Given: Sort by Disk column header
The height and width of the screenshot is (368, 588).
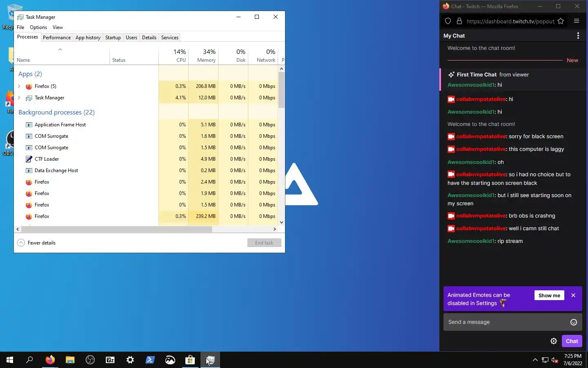Looking at the screenshot, I should point(233,56).
